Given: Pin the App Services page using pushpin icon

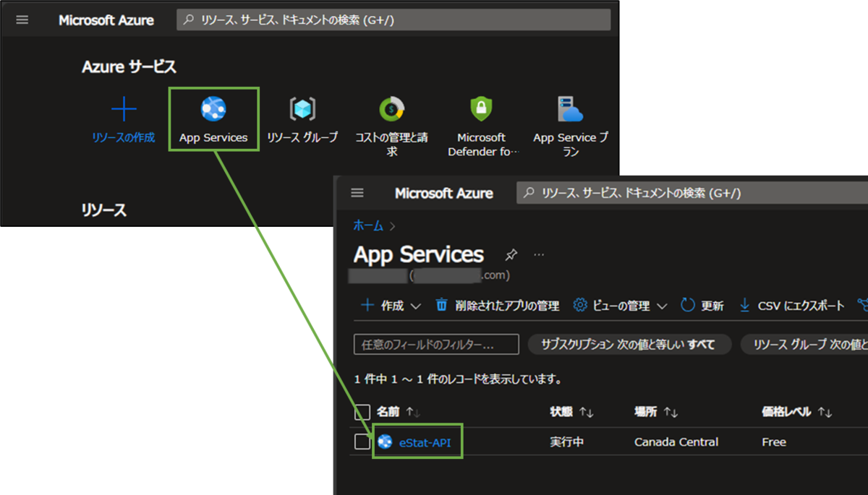Looking at the screenshot, I should [511, 254].
